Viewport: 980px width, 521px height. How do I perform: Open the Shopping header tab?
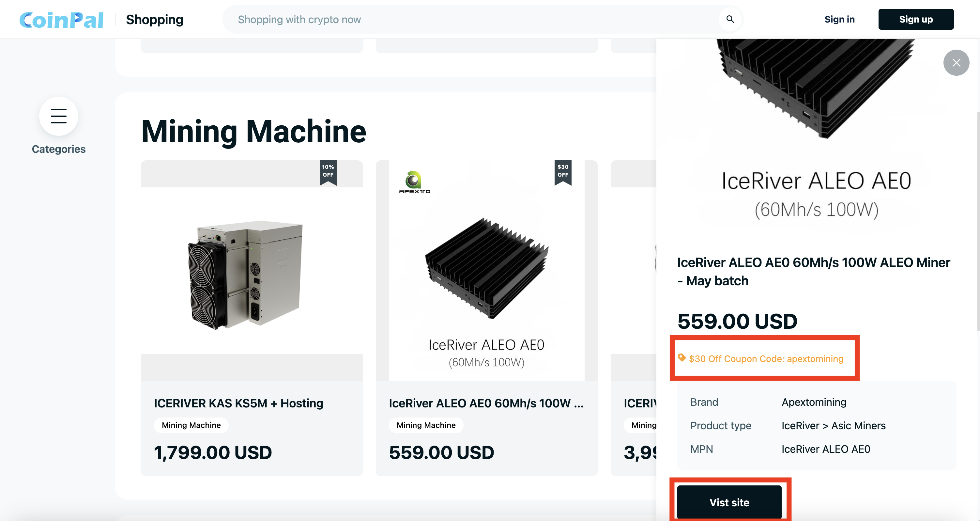154,19
